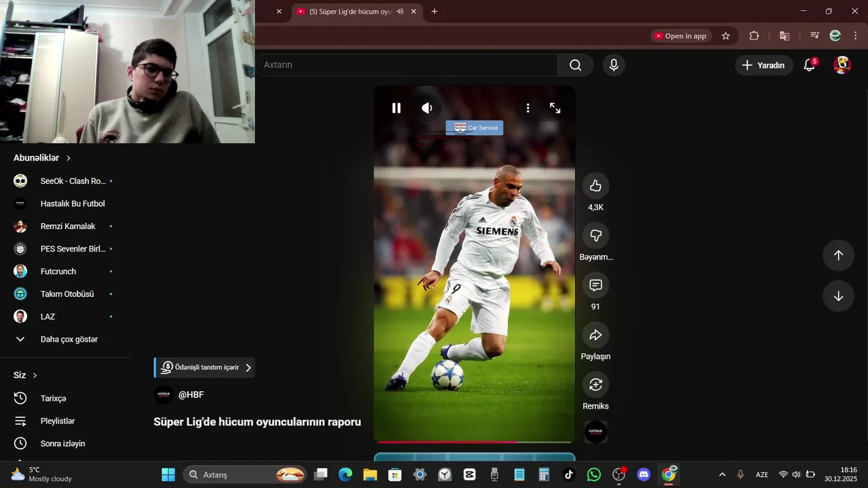
Task: Launch WhatsApp from the taskbar
Action: point(594,474)
